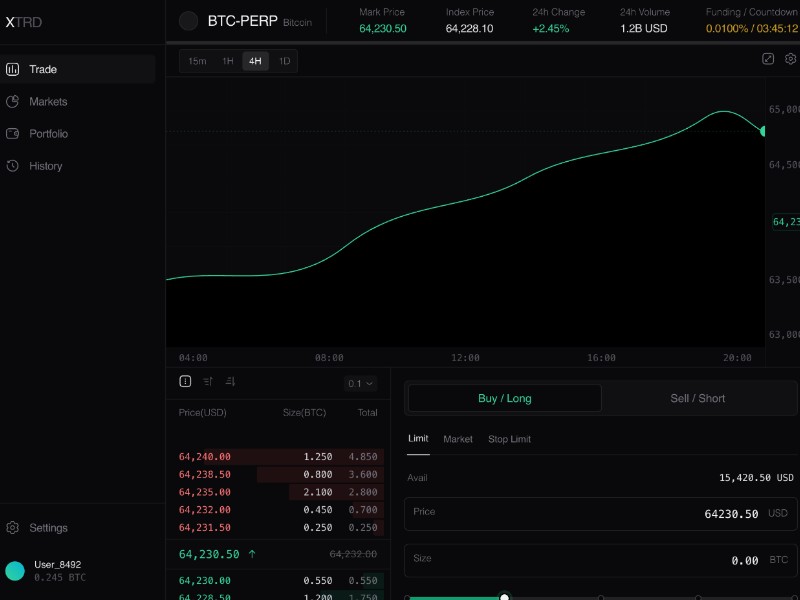Switch to Buy / Long side
Viewport: 800px width, 600px height.
(x=505, y=398)
